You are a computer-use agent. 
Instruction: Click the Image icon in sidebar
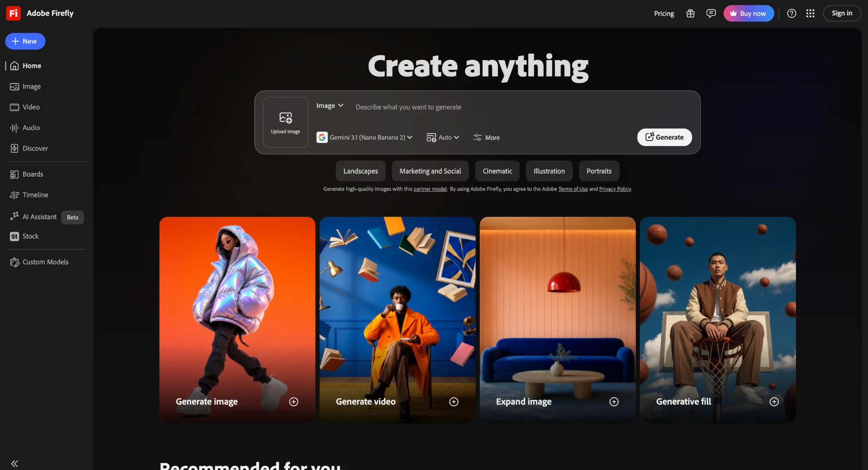14,86
